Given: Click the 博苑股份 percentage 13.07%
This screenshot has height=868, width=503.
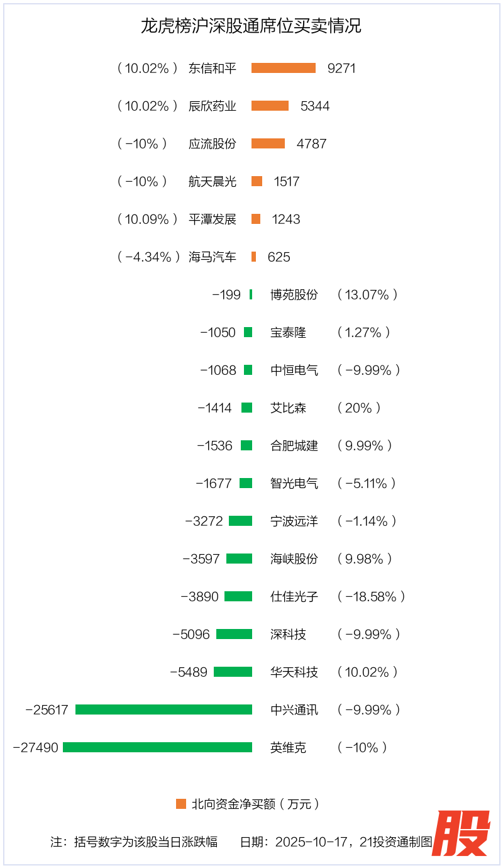Looking at the screenshot, I should point(367,294).
